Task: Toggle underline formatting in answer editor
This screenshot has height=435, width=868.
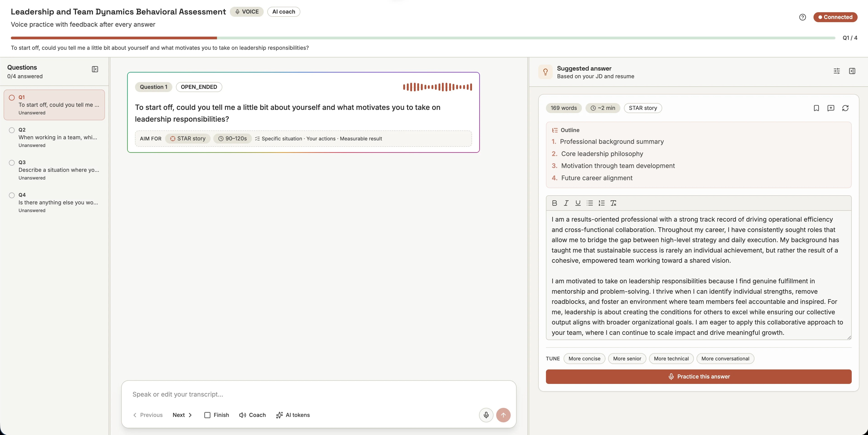Action: tap(578, 203)
